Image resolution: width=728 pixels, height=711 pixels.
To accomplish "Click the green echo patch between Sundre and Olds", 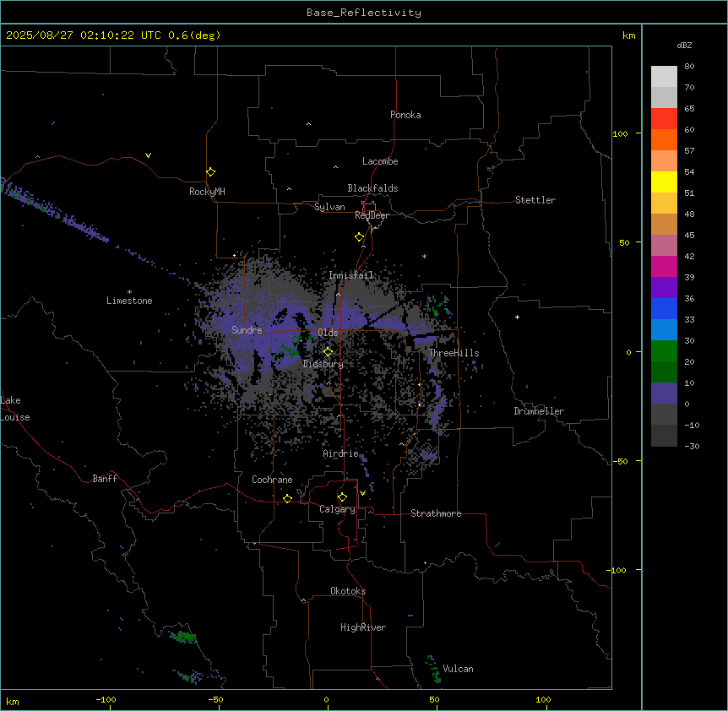I will (291, 351).
